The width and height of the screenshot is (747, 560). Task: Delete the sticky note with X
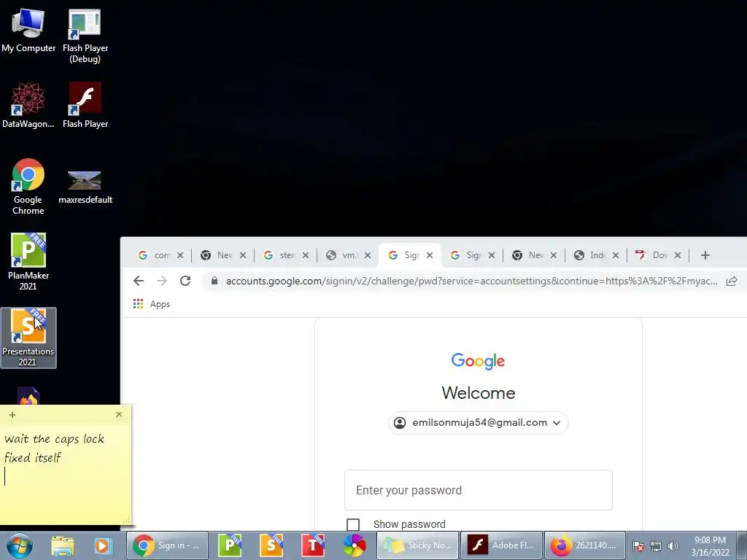point(119,415)
